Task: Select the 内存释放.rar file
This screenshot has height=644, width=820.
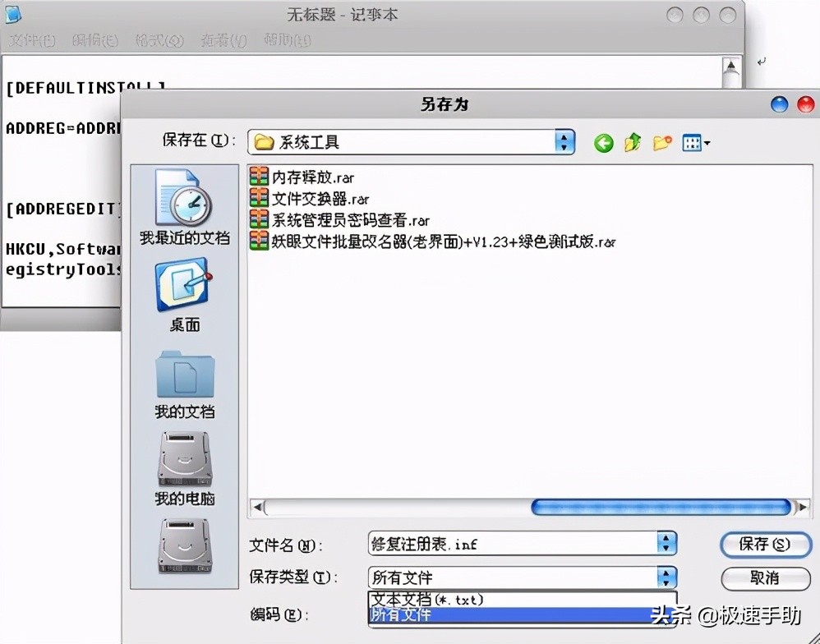Action: [312, 176]
